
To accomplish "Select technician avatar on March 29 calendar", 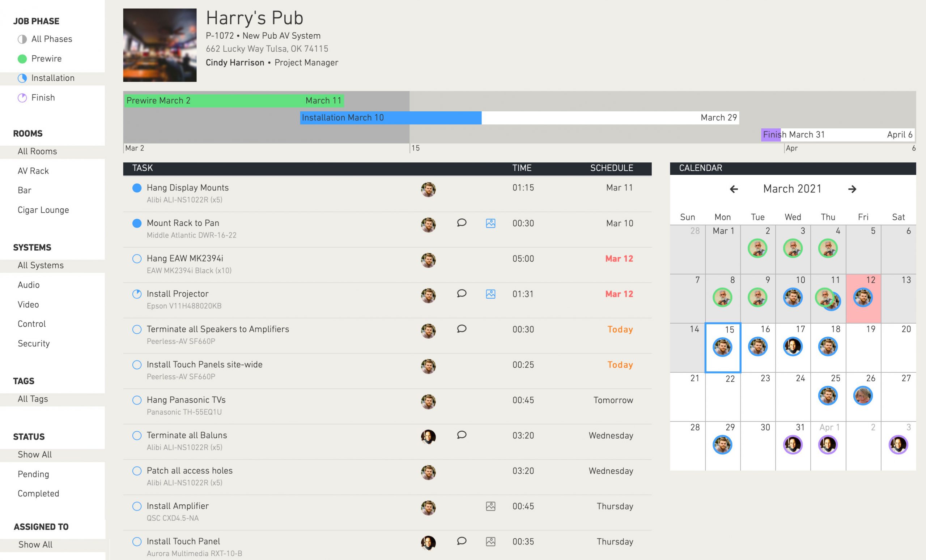I will [x=722, y=445].
